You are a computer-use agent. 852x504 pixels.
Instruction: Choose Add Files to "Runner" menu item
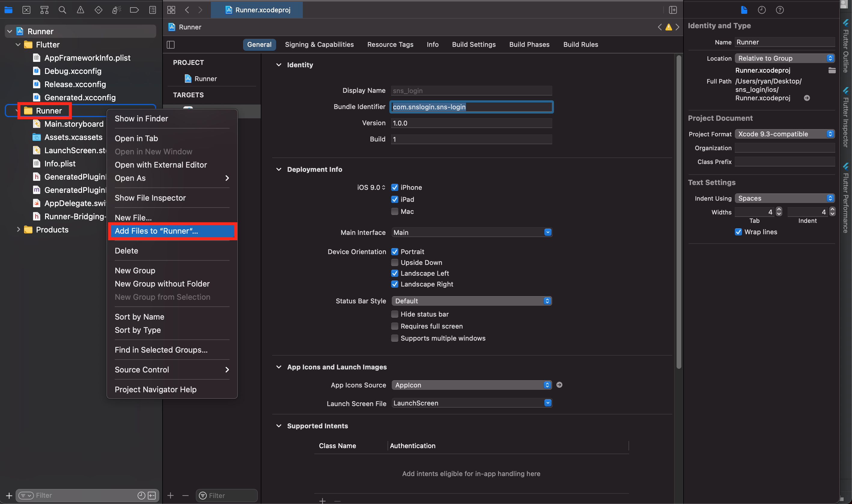click(x=156, y=231)
